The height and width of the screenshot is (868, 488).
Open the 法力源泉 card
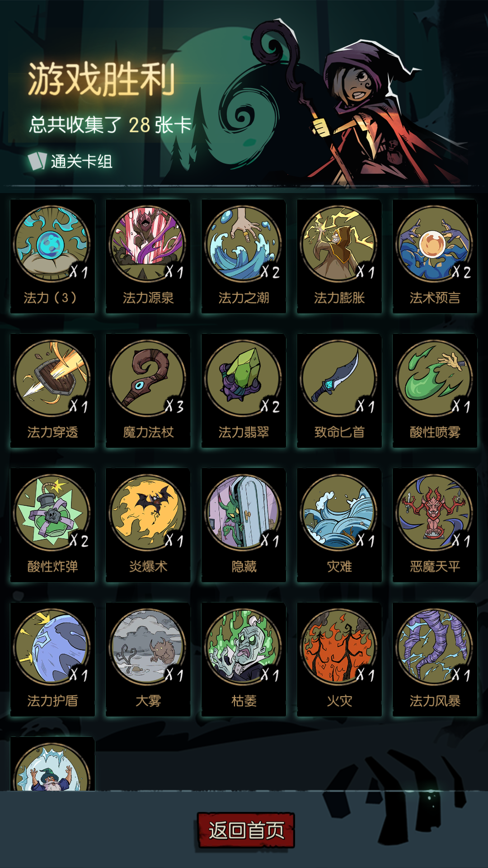pyautogui.click(x=148, y=256)
